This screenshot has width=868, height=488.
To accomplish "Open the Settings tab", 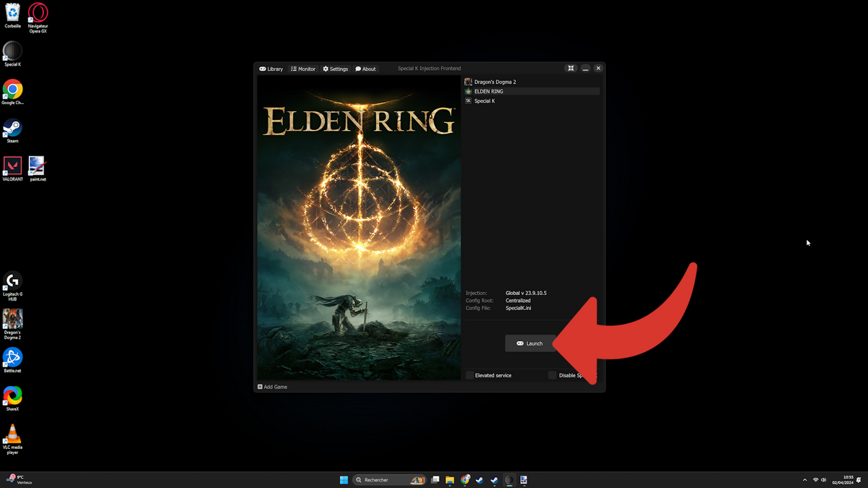I will coord(336,69).
